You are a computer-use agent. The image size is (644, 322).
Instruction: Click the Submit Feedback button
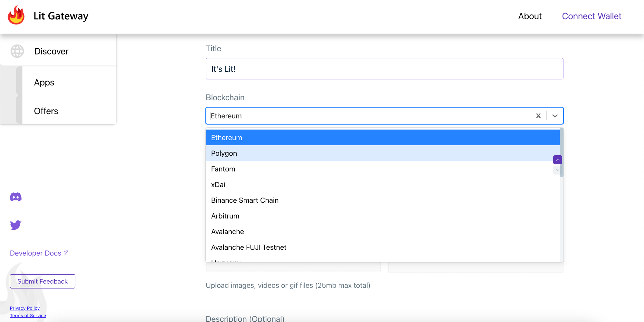pos(43,281)
